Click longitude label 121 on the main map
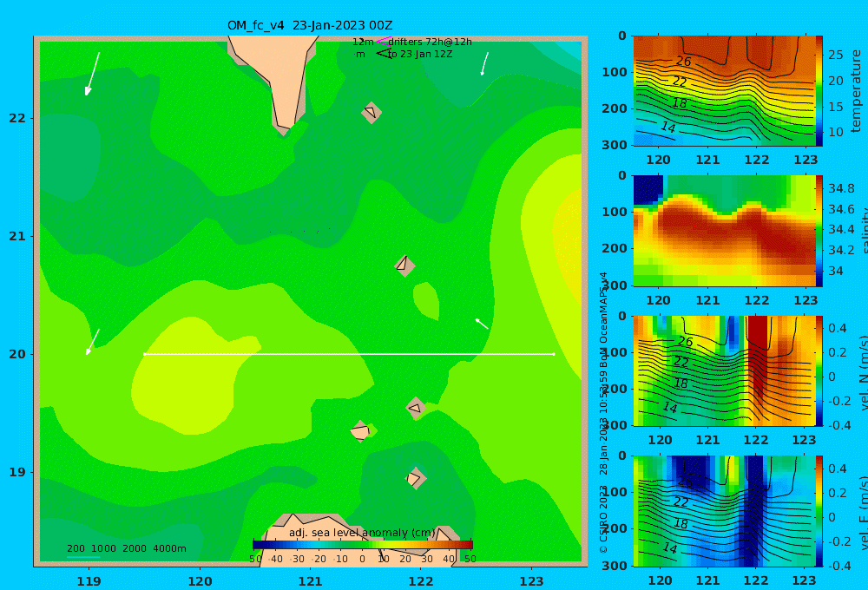Screen dimensions: 868x590 point(310,581)
